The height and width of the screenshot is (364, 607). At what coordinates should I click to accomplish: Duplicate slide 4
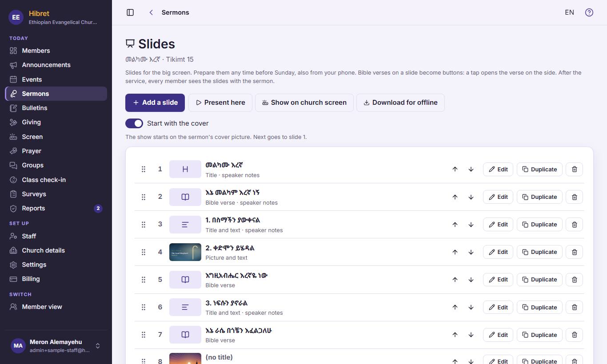[x=539, y=252]
